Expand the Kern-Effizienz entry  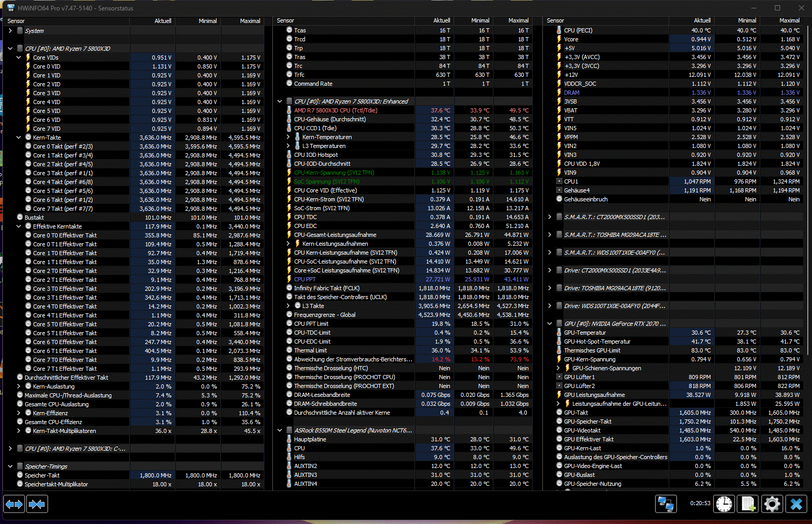pyautogui.click(x=18, y=413)
